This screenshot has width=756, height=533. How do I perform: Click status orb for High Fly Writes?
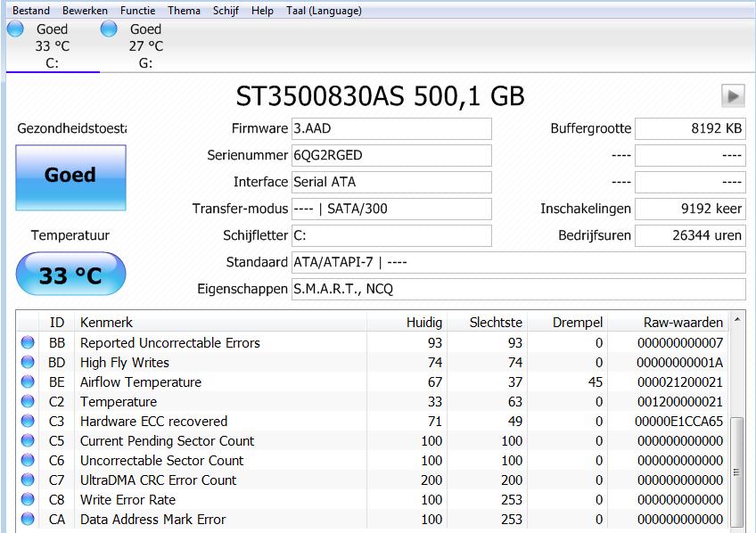click(28, 363)
